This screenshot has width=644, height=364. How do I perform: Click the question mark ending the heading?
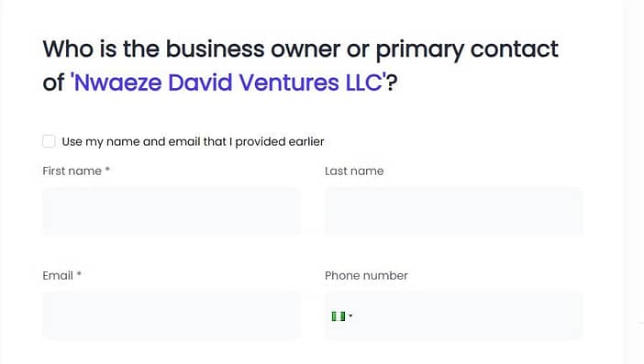pos(393,83)
